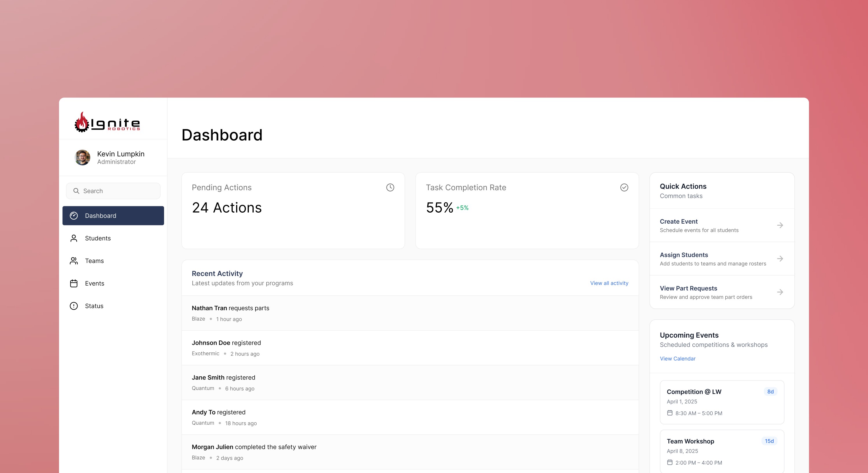The image size is (868, 473).
Task: Open the Status page
Action: (113, 306)
